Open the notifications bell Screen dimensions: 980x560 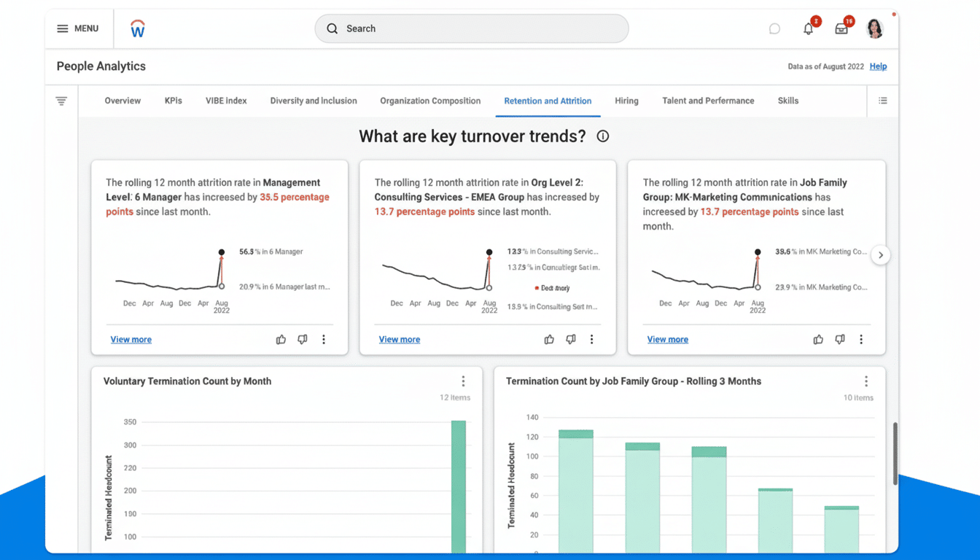[x=808, y=28]
